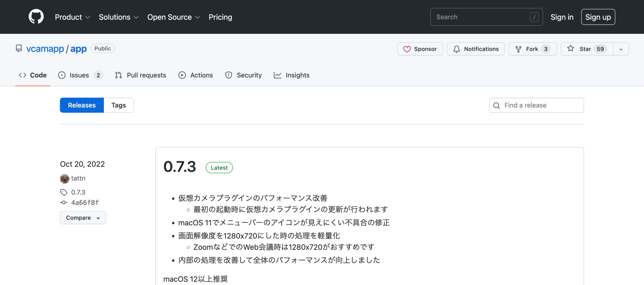The image size is (644, 285).
Task: Click the release date Oct 20, 2022
Action: pyautogui.click(x=82, y=164)
